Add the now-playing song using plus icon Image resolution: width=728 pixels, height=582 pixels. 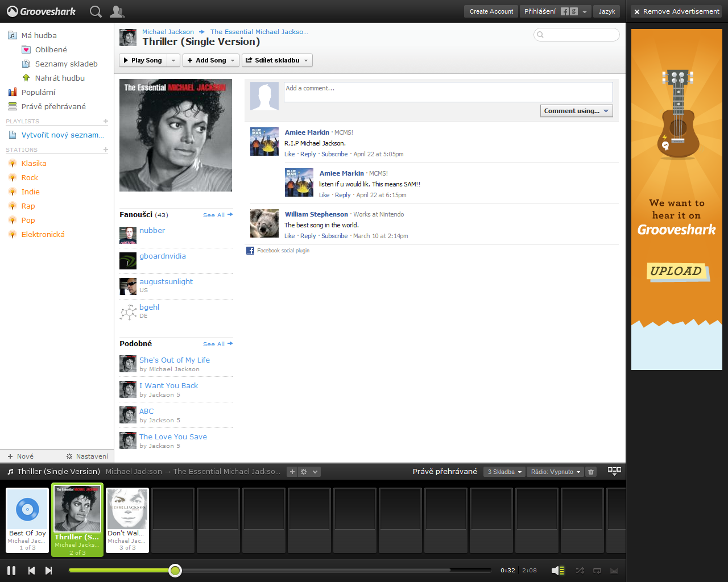[292, 472]
